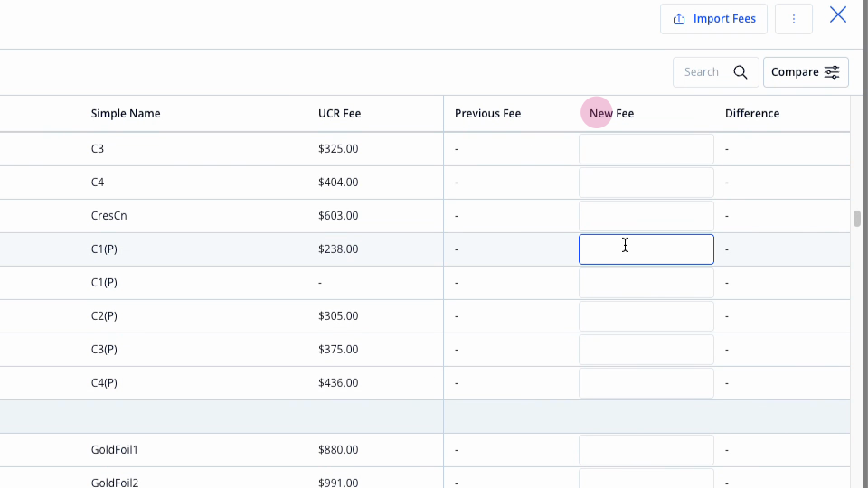The width and height of the screenshot is (868, 488).
Task: Click the Compare sliders icon
Action: coord(832,72)
